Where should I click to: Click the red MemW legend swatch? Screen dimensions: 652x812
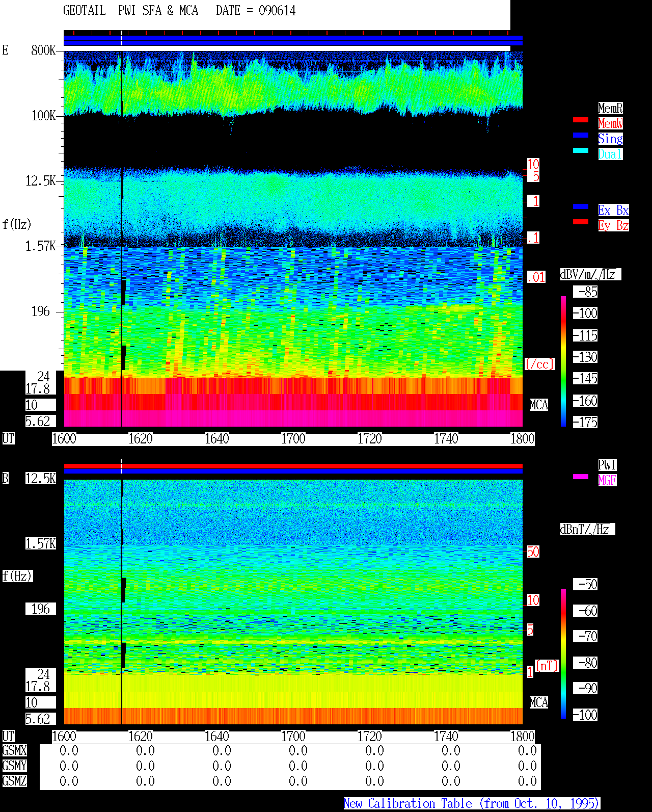click(x=581, y=120)
